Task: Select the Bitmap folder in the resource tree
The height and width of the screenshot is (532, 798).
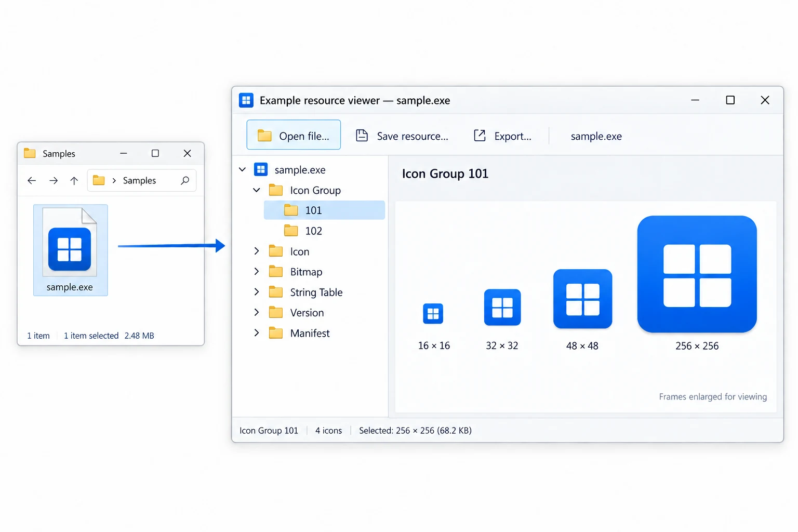Action: point(296,272)
